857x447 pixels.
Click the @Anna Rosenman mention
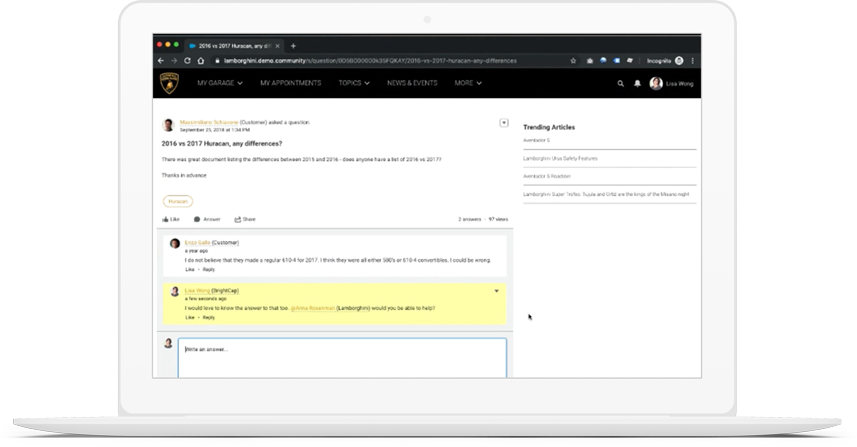click(313, 308)
